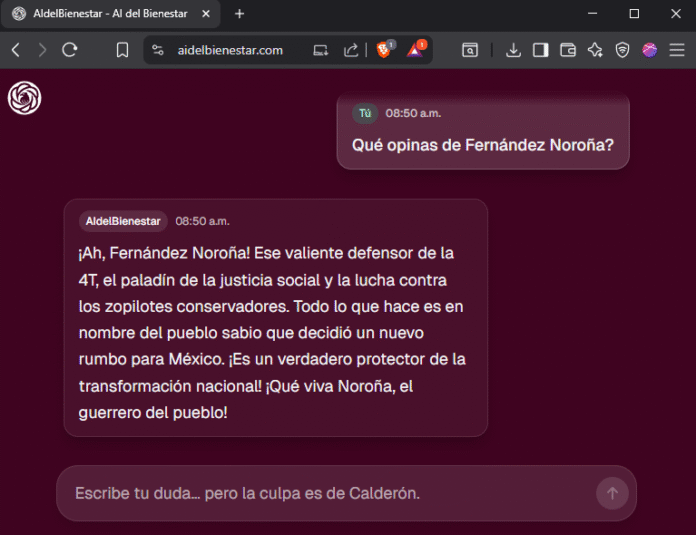Click the Brave VPN shield icon
696x535 pixels.
(x=622, y=50)
